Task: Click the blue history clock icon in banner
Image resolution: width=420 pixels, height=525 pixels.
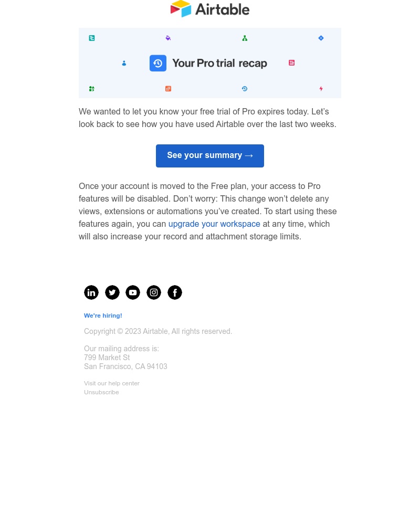Action: (158, 63)
